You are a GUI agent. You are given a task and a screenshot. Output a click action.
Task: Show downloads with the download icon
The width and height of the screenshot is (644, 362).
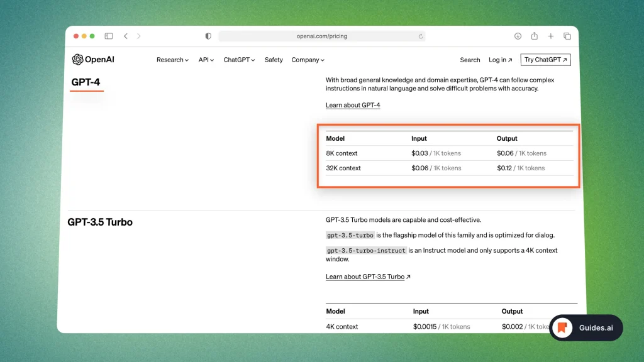518,36
